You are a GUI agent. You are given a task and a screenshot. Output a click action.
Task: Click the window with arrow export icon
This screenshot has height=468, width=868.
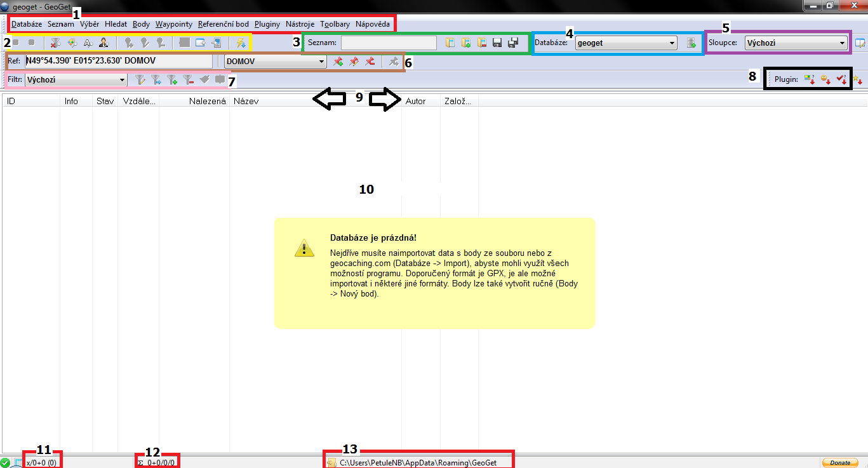(x=200, y=43)
